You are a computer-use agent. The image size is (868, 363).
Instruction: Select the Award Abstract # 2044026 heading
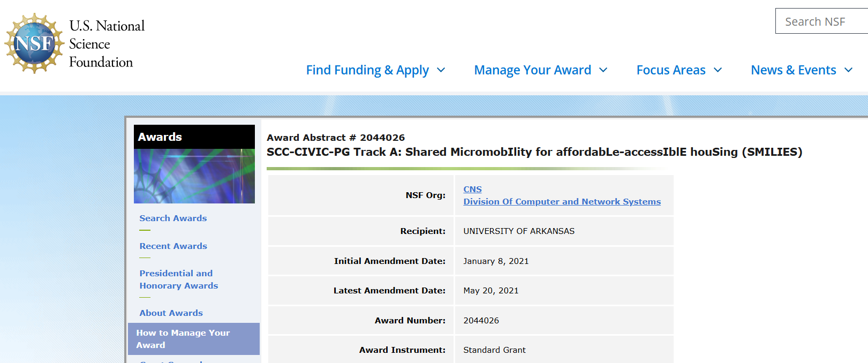[336, 138]
